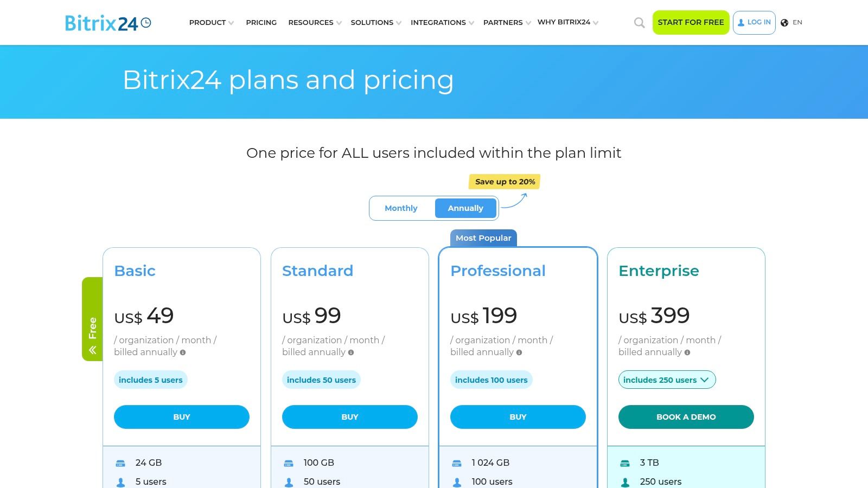Switch billing to Monthly
Screen dimensions: 868x488
tap(401, 208)
